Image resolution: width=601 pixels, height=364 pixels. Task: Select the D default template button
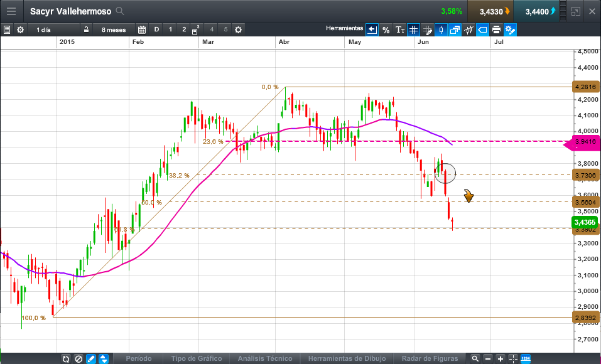(x=156, y=29)
